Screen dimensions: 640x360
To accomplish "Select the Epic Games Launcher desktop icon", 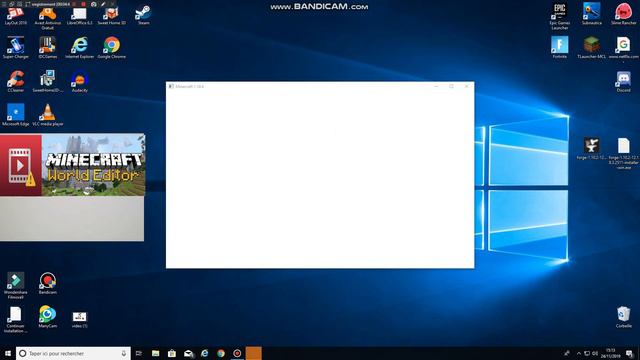I will [560, 16].
